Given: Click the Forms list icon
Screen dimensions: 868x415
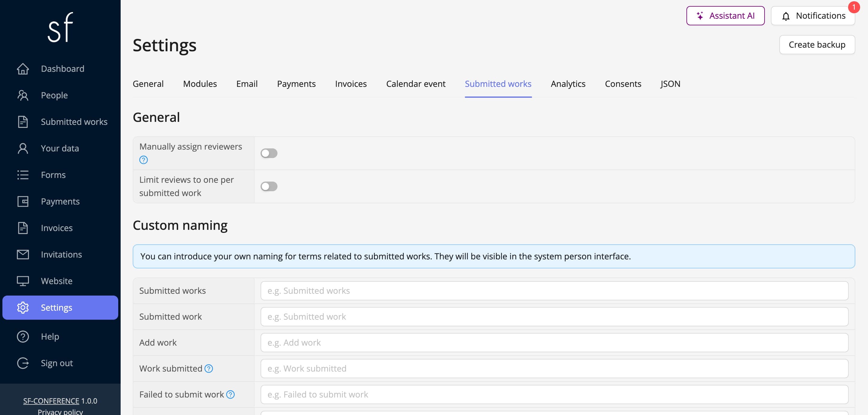Looking at the screenshot, I should (x=23, y=175).
